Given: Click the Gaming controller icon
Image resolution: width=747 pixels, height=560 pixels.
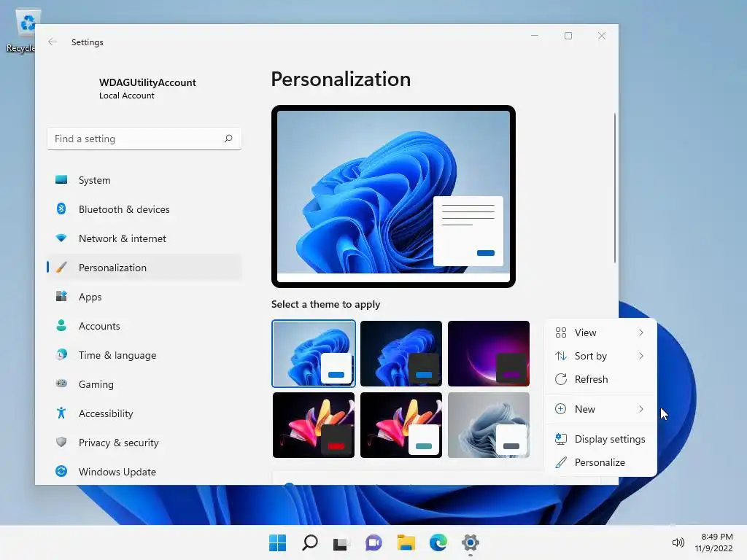Looking at the screenshot, I should (61, 384).
